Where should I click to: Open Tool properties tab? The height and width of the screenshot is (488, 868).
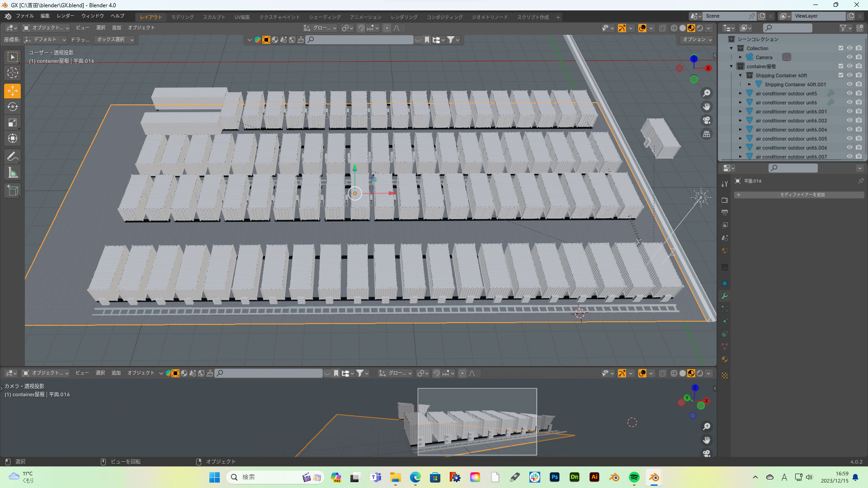pyautogui.click(x=725, y=183)
